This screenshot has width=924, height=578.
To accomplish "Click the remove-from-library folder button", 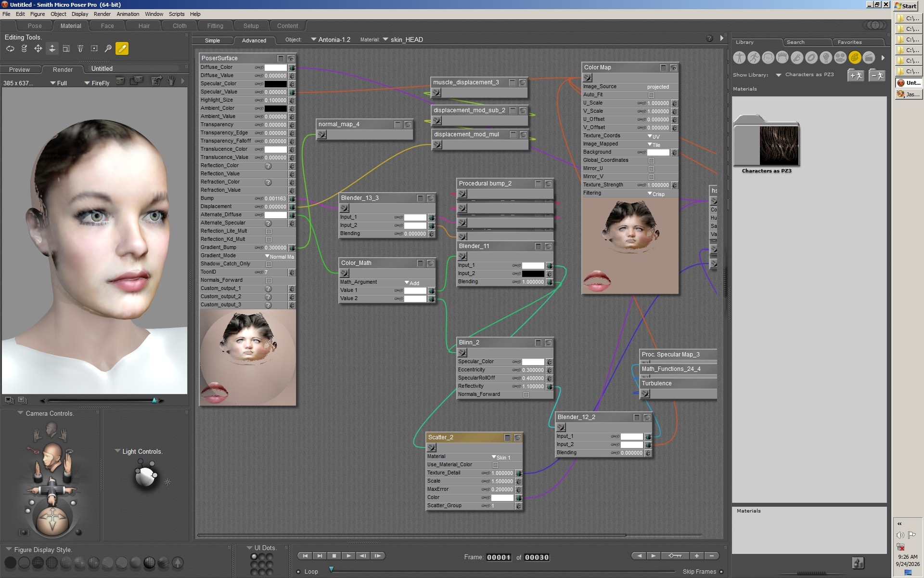I will 877,75.
